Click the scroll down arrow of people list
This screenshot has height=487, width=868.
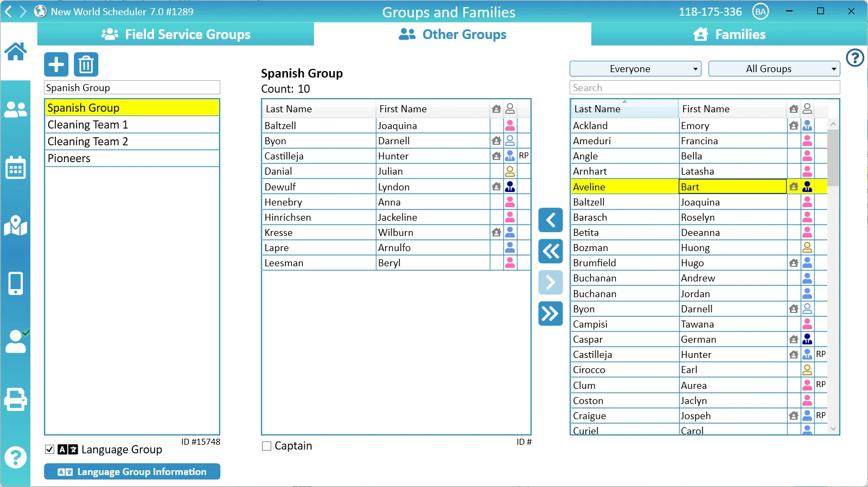tap(833, 429)
